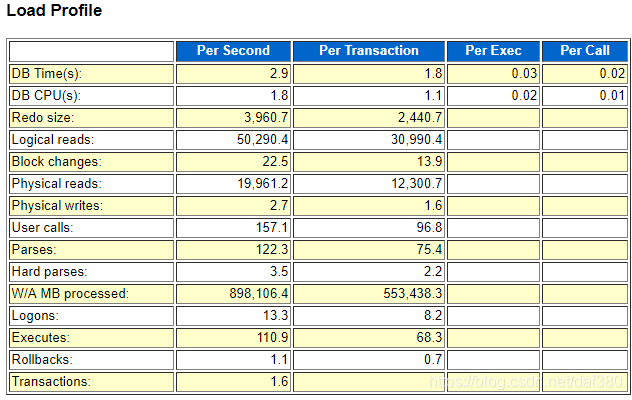Click the Redo size row label
This screenshot has width=632, height=400.
coord(43,118)
